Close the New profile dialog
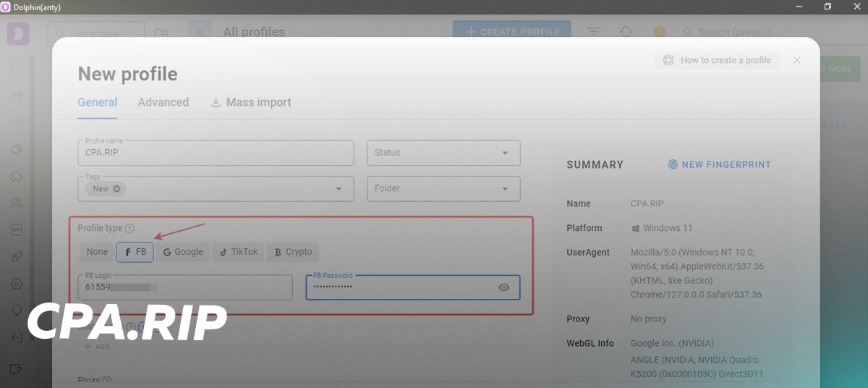Image resolution: width=868 pixels, height=388 pixels. pos(797,60)
